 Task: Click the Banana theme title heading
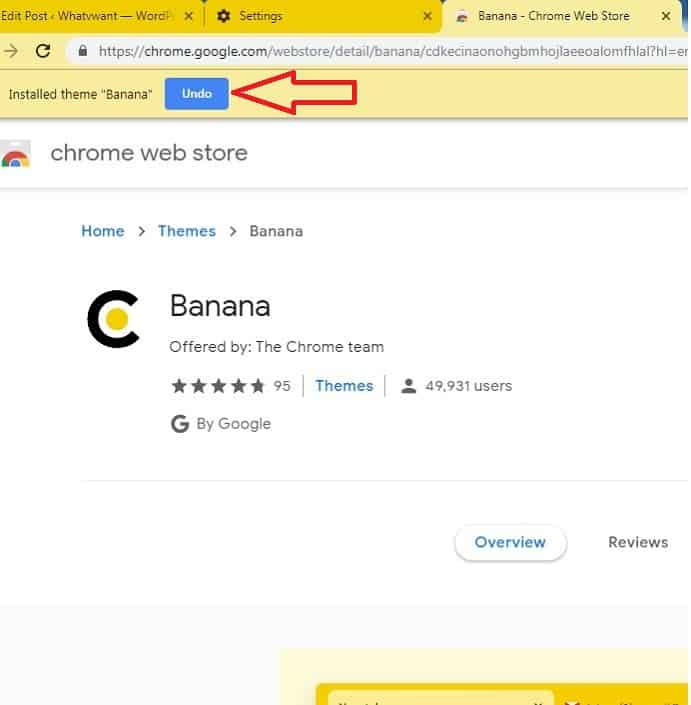(220, 306)
